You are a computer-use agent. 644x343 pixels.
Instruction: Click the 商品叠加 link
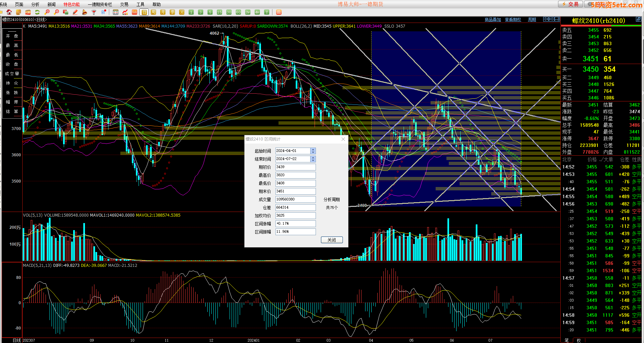pos(493,20)
